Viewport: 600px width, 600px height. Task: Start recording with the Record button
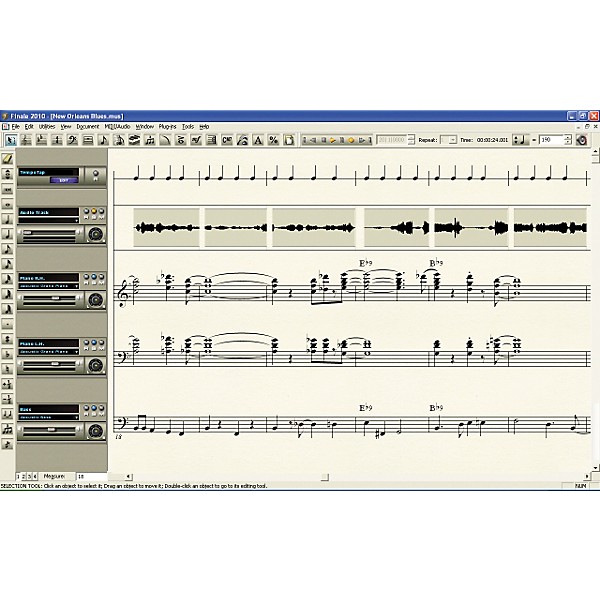click(x=351, y=140)
